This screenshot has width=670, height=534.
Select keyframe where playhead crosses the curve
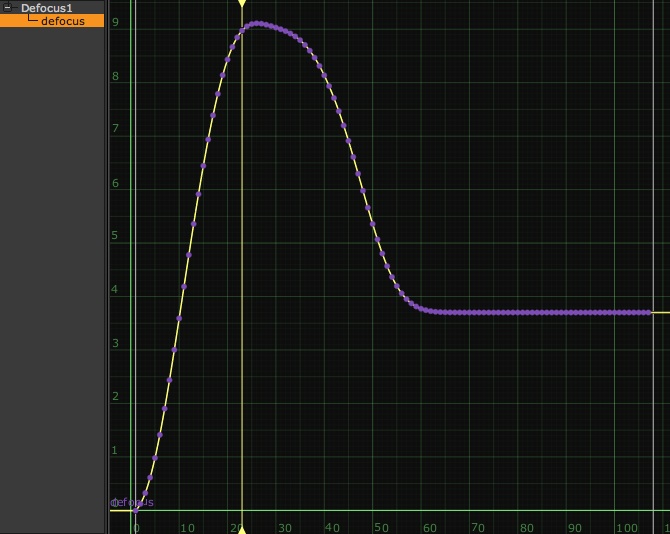coord(242,30)
